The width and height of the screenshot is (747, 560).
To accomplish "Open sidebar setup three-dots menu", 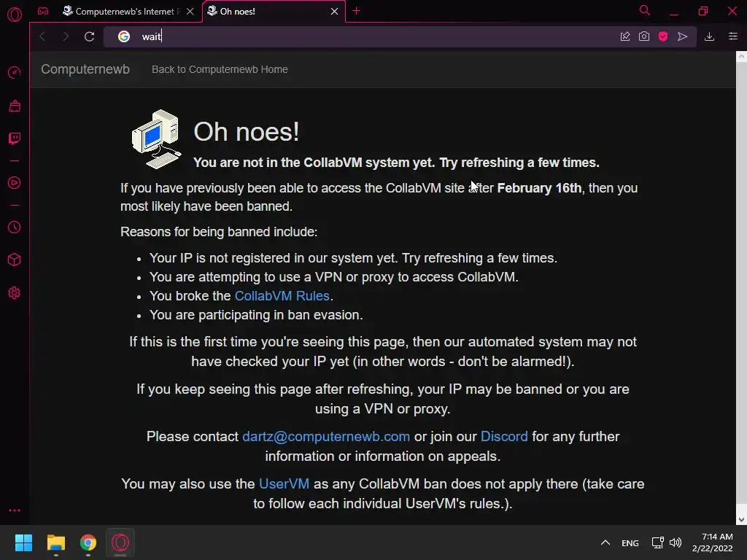I will (x=15, y=510).
